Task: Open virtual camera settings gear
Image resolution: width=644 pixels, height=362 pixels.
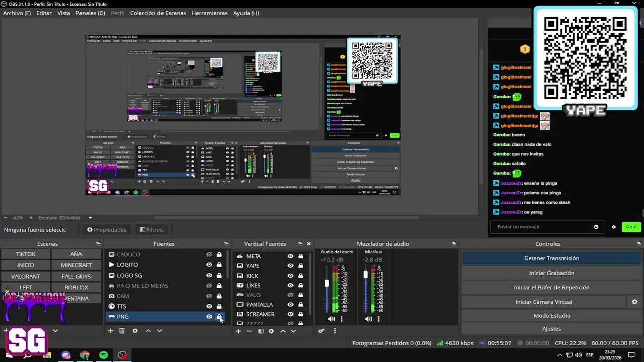Action: pos(634,302)
